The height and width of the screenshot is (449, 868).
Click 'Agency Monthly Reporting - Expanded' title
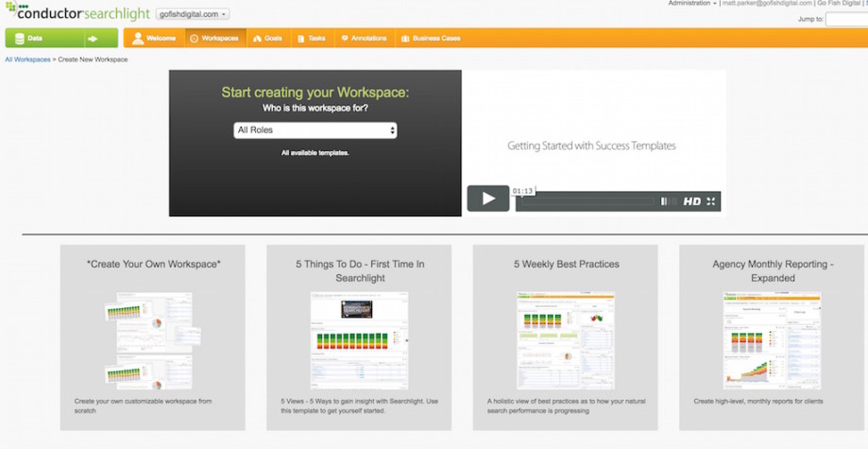tap(773, 271)
